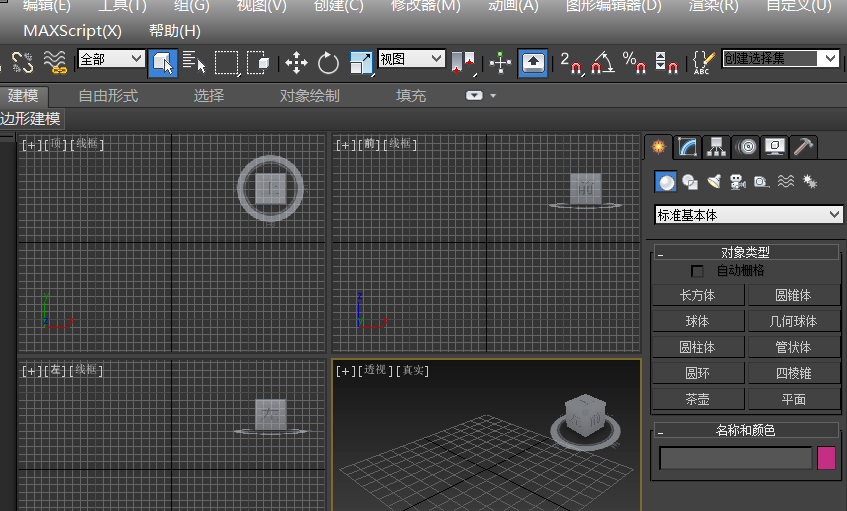Choose the Rectangular Selection Region tool
Viewport: 847px width, 511px height.
[226, 63]
